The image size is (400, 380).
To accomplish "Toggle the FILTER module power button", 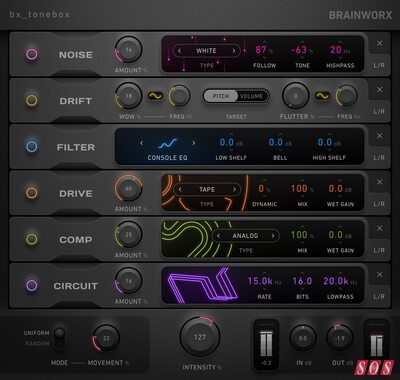I will point(32,146).
